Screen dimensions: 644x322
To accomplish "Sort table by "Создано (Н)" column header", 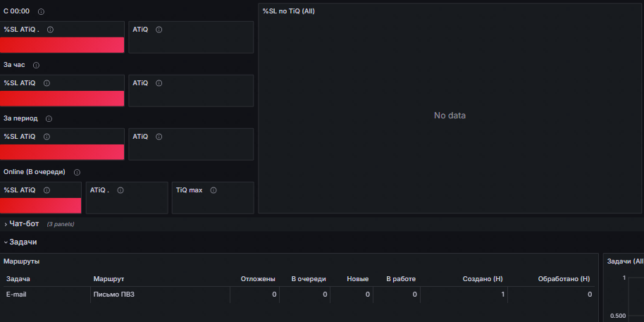I will [482, 279].
